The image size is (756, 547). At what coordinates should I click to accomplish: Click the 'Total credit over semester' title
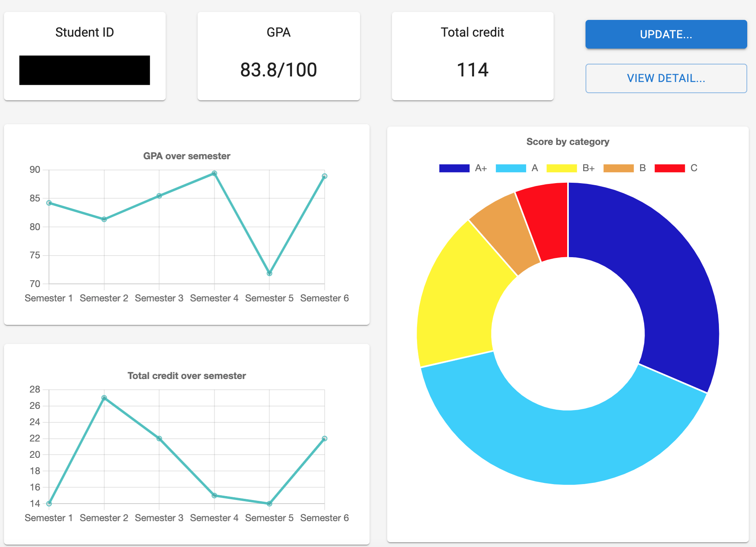[187, 376]
